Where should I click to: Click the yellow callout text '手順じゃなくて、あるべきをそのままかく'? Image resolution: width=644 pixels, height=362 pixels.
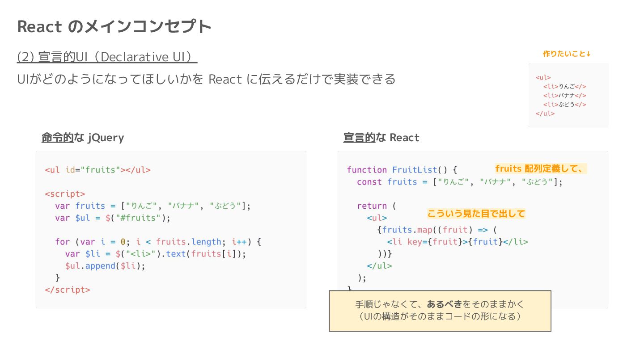[x=440, y=304]
